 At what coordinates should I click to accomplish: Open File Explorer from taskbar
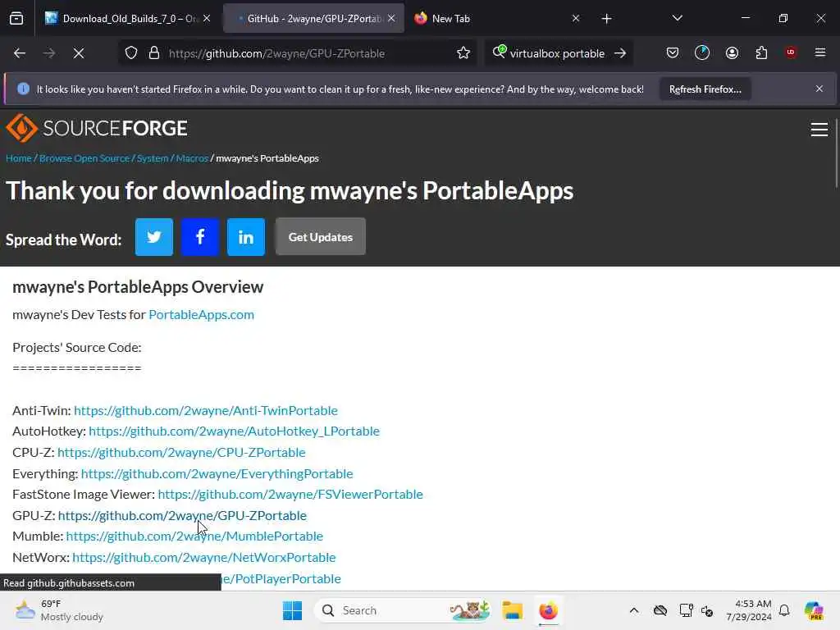[x=512, y=610]
